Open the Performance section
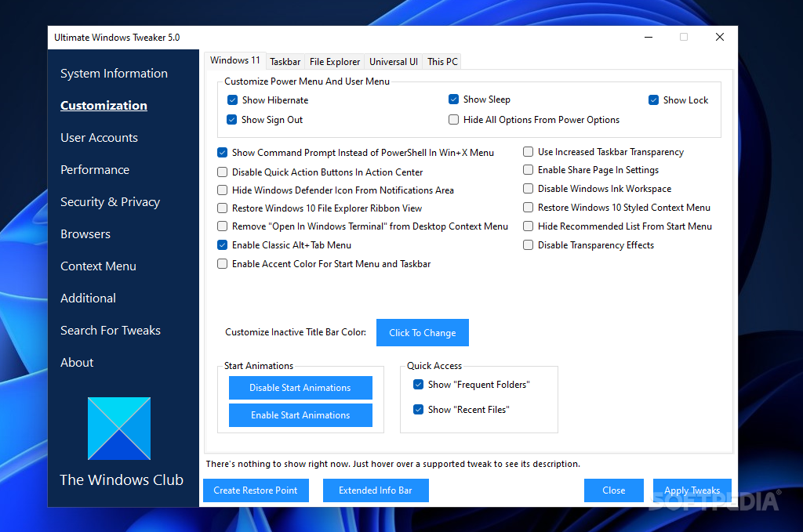The width and height of the screenshot is (803, 532). (x=95, y=170)
